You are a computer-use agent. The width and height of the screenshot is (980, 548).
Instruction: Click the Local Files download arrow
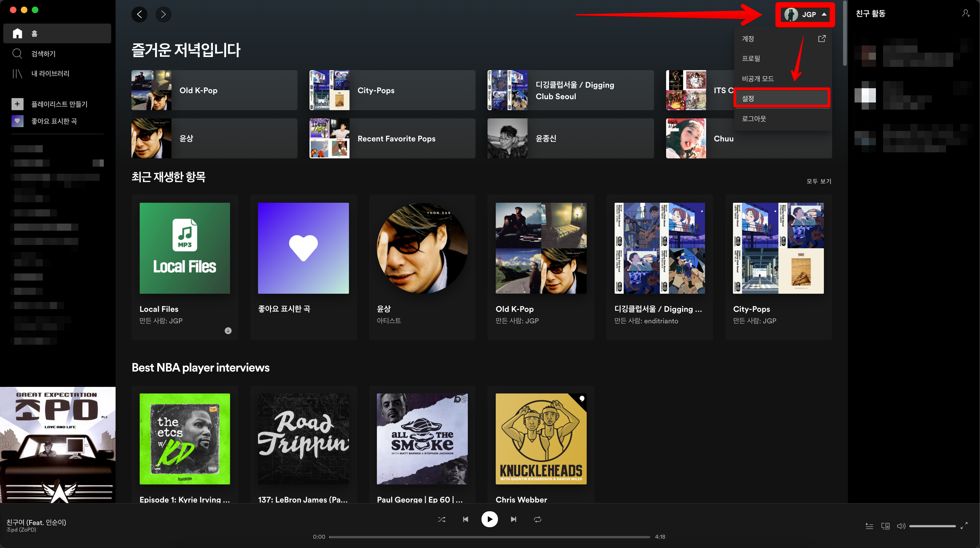click(228, 331)
